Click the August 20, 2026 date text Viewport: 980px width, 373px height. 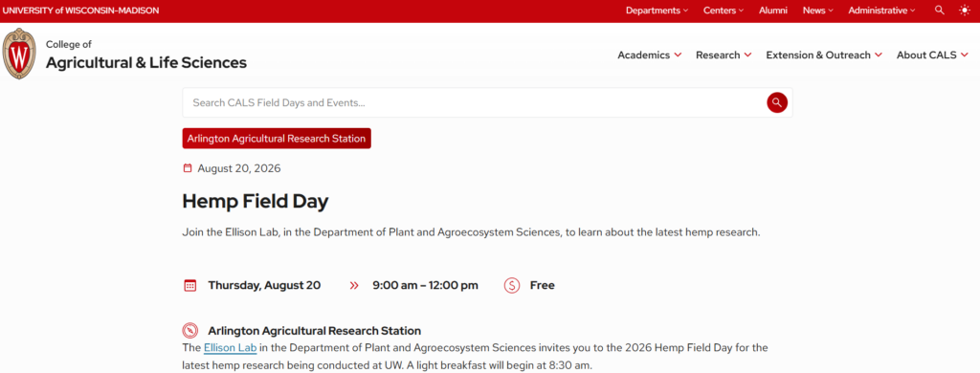(x=238, y=168)
